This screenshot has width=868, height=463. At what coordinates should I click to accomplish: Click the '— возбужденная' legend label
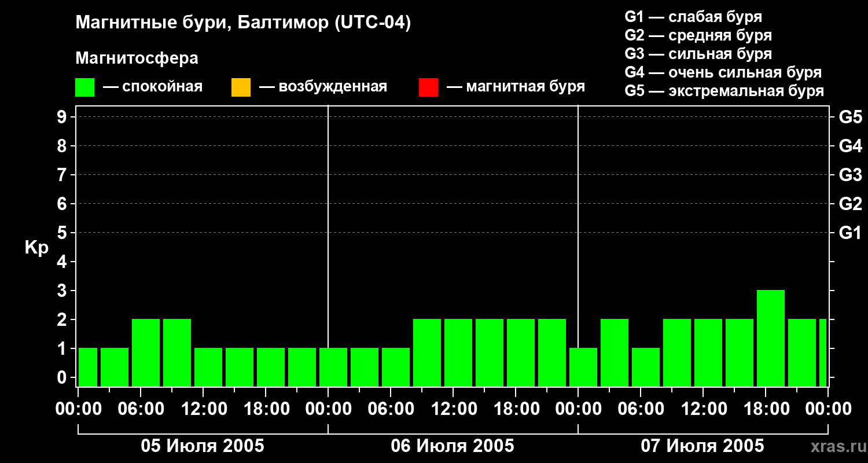coord(323,87)
